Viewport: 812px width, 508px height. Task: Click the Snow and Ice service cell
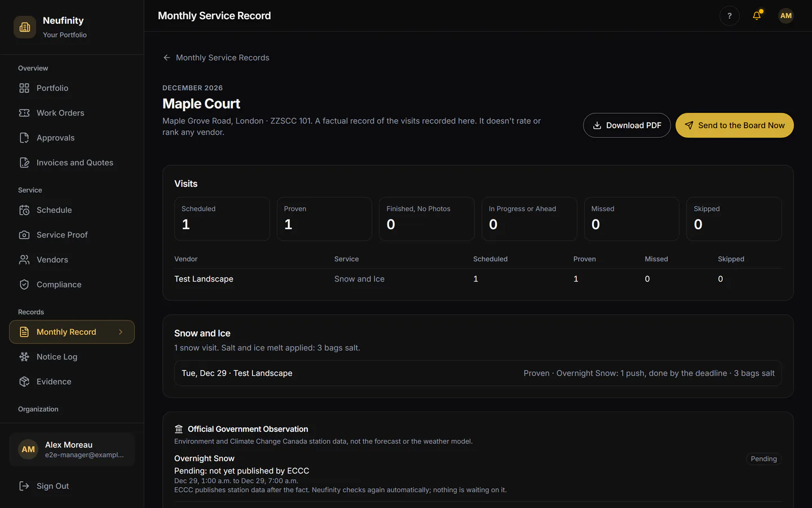tap(359, 279)
